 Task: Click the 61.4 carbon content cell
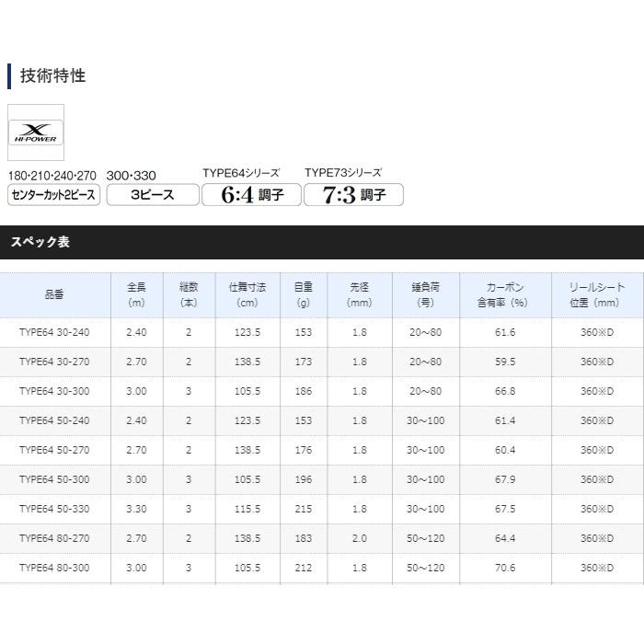click(x=505, y=420)
